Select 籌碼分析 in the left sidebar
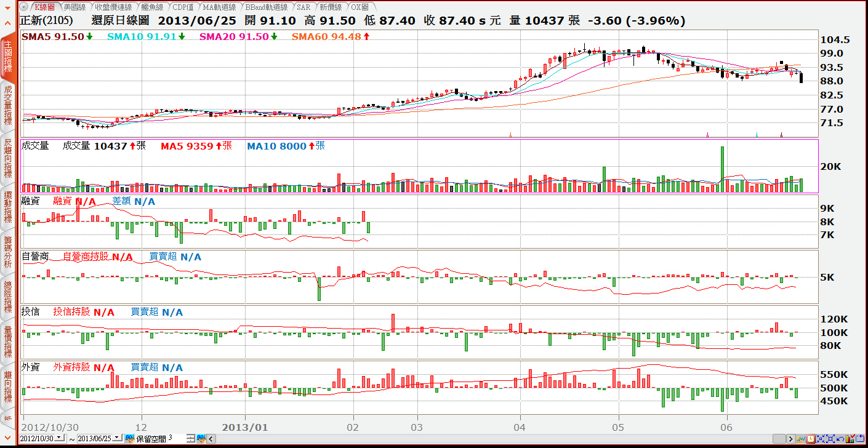Image resolution: width=868 pixels, height=448 pixels. pyautogui.click(x=7, y=252)
